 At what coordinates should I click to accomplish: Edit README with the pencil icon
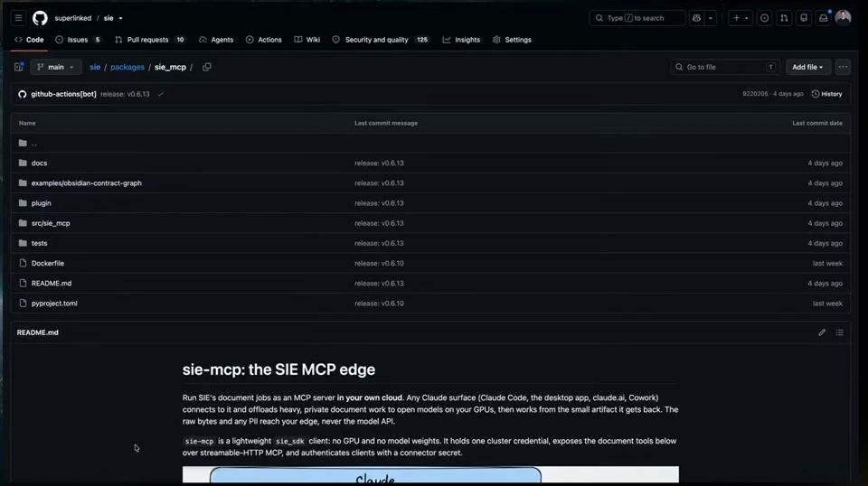[822, 332]
